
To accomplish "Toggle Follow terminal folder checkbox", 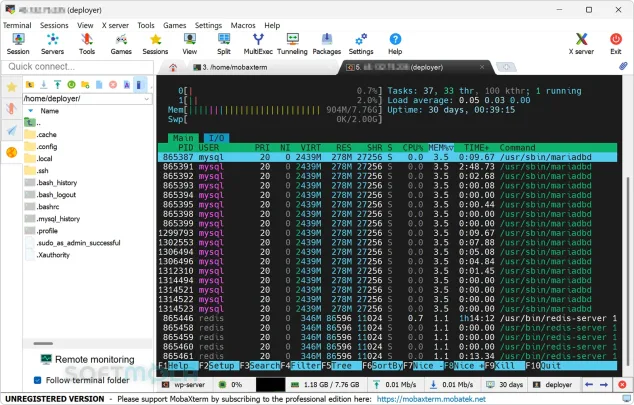I will point(38,380).
